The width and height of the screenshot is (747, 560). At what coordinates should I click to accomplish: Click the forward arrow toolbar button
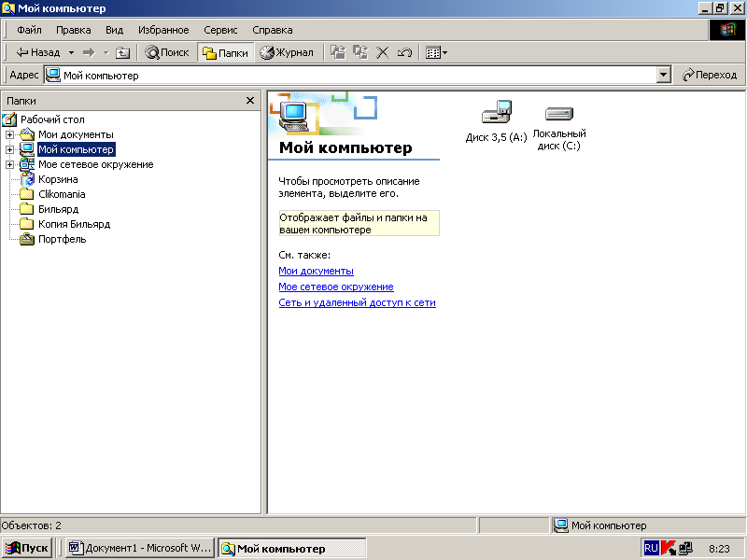click(x=89, y=52)
